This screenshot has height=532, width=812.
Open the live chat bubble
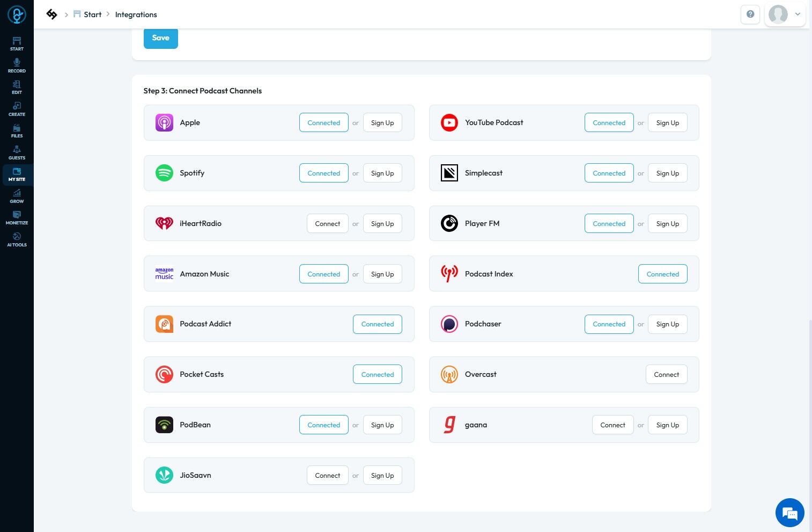coord(789,513)
